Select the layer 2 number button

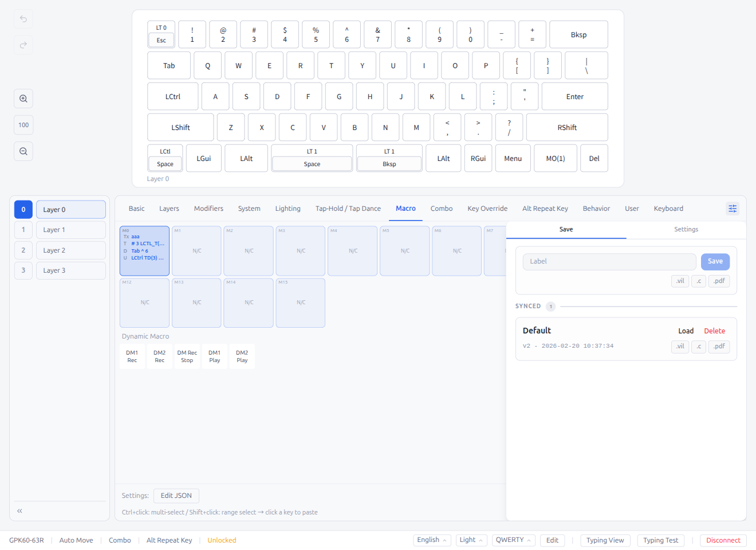pyautogui.click(x=23, y=250)
